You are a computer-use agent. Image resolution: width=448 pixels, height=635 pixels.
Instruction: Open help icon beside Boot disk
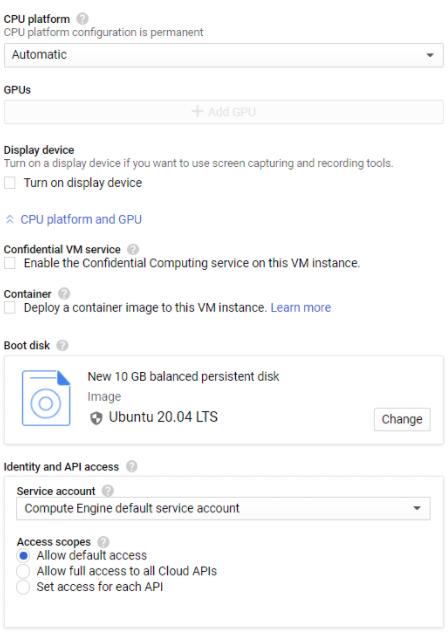click(x=62, y=345)
